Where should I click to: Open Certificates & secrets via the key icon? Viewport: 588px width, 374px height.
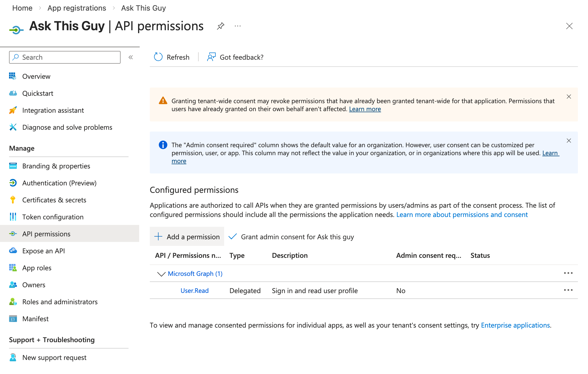point(12,200)
